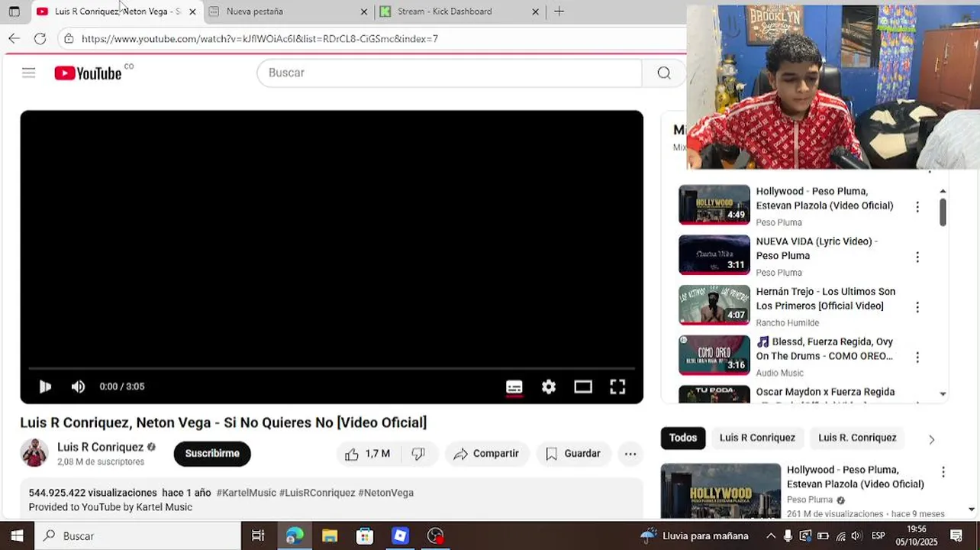Open the OBS Studio taskbar icon
The width and height of the screenshot is (980, 550).
[435, 535]
